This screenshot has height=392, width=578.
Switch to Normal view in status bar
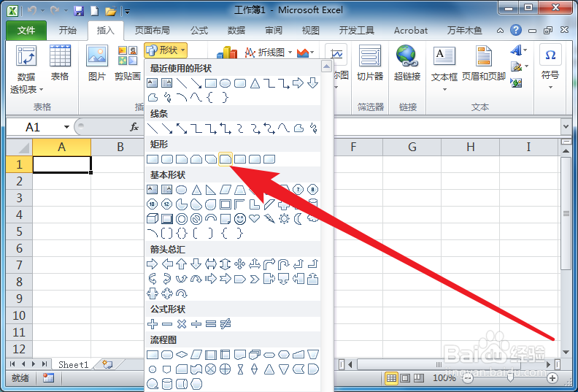point(391,378)
